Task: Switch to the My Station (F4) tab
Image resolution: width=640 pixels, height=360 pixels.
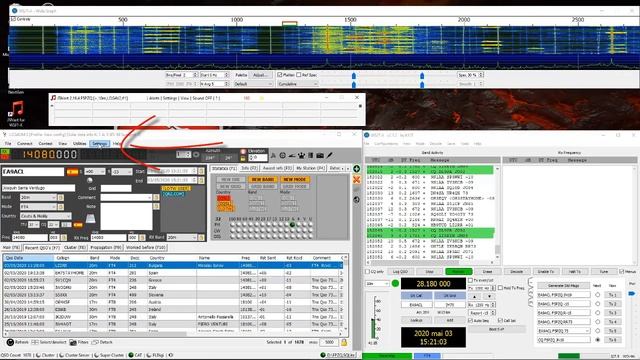Action: [310, 168]
